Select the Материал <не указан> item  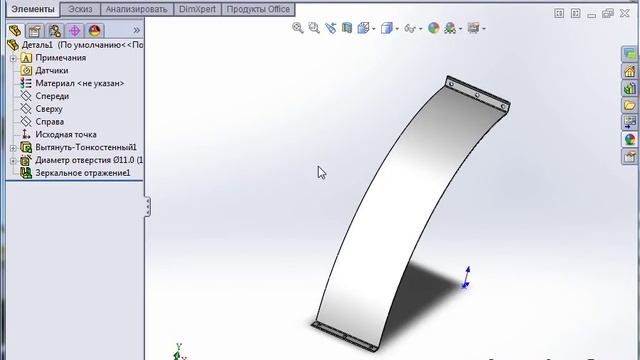click(80, 83)
